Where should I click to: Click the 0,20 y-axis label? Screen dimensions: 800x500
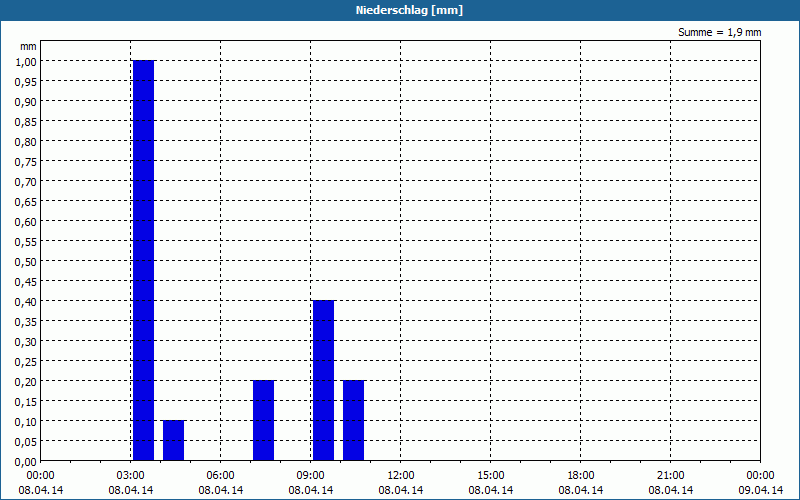tap(26, 382)
